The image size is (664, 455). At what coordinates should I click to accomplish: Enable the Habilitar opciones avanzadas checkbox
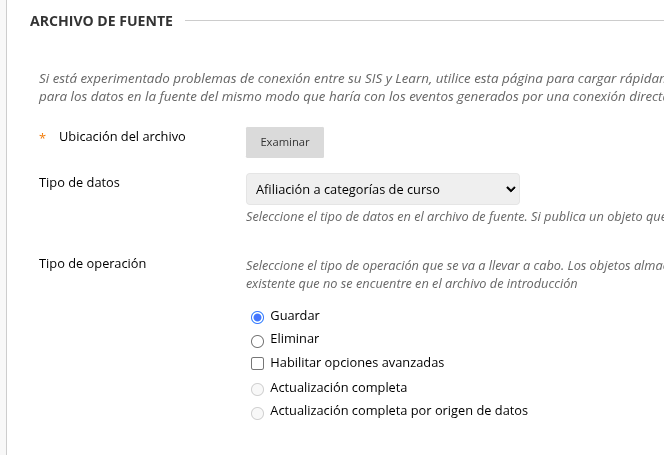coord(257,363)
